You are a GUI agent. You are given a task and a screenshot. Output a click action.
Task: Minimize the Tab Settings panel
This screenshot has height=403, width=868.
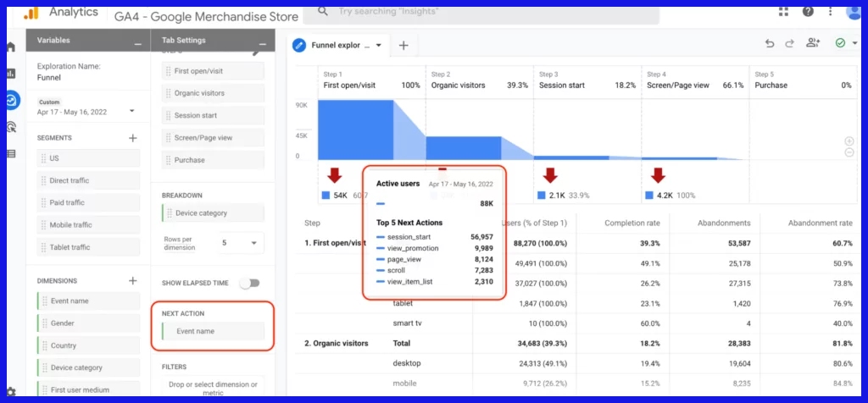click(x=262, y=42)
